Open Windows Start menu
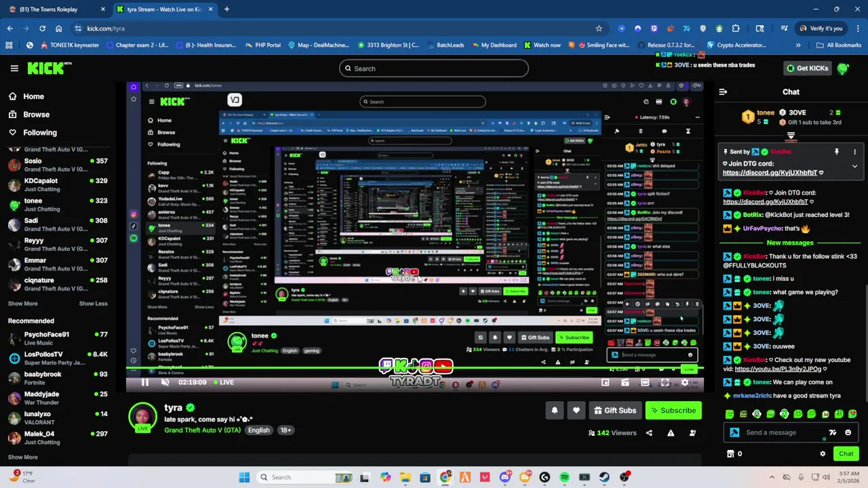Viewport: 868px width, 488px height. (244, 477)
